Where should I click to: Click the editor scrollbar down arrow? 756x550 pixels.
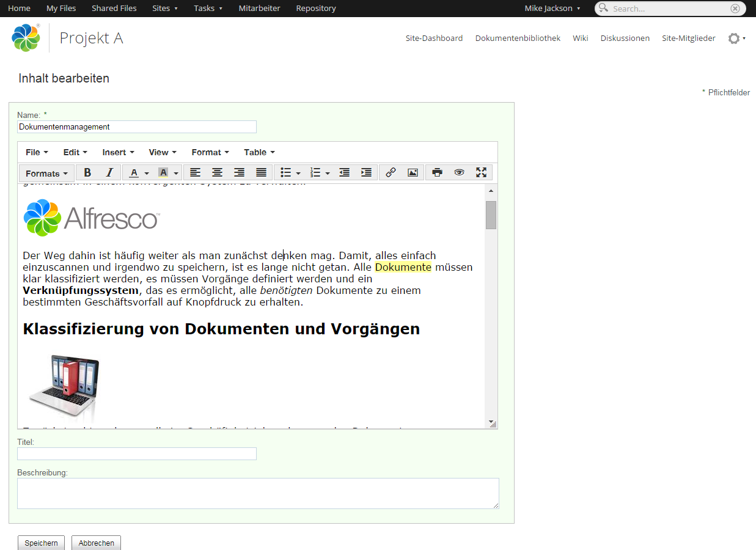(x=491, y=422)
